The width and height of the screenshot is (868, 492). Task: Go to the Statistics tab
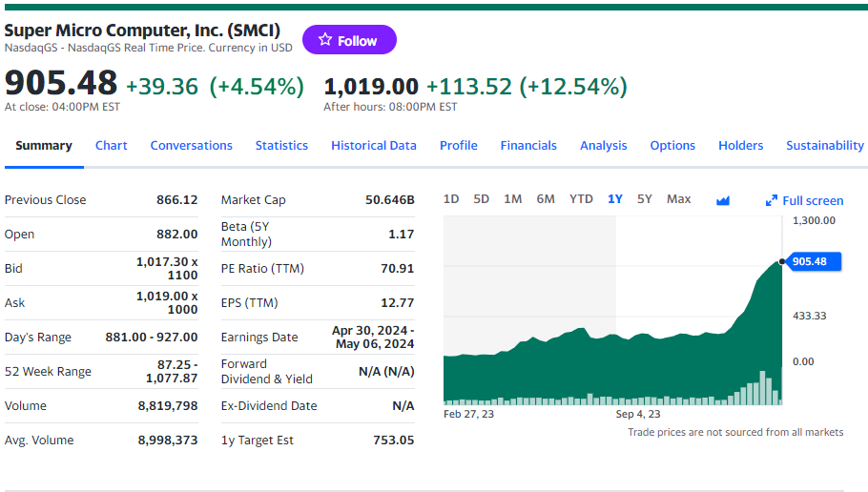tap(281, 146)
